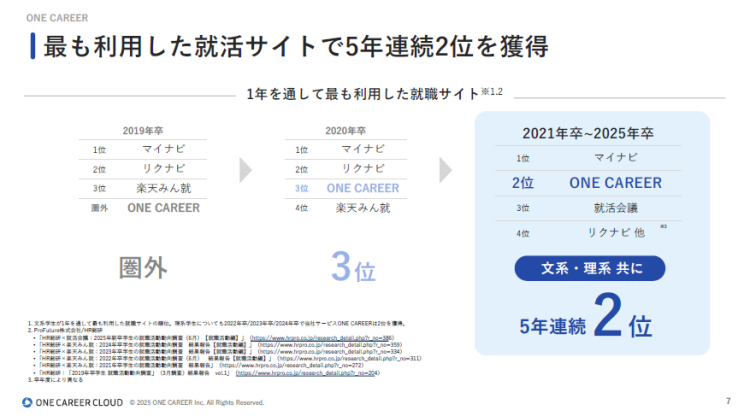Click the copyright notice © 2025 ONE CAREER Inc.
Image resolution: width=750 pixels, height=416 pixels.
pos(197,403)
